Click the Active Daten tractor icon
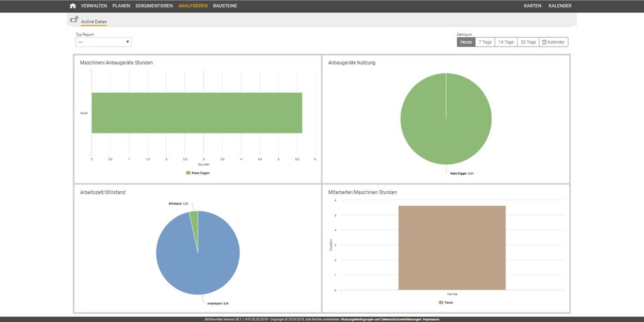The image size is (644, 322). (74, 19)
